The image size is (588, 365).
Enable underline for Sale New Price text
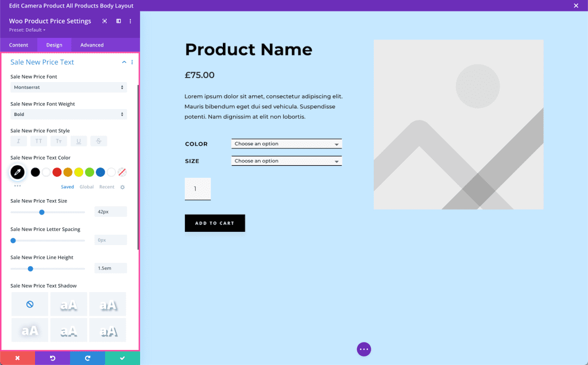[x=79, y=141]
